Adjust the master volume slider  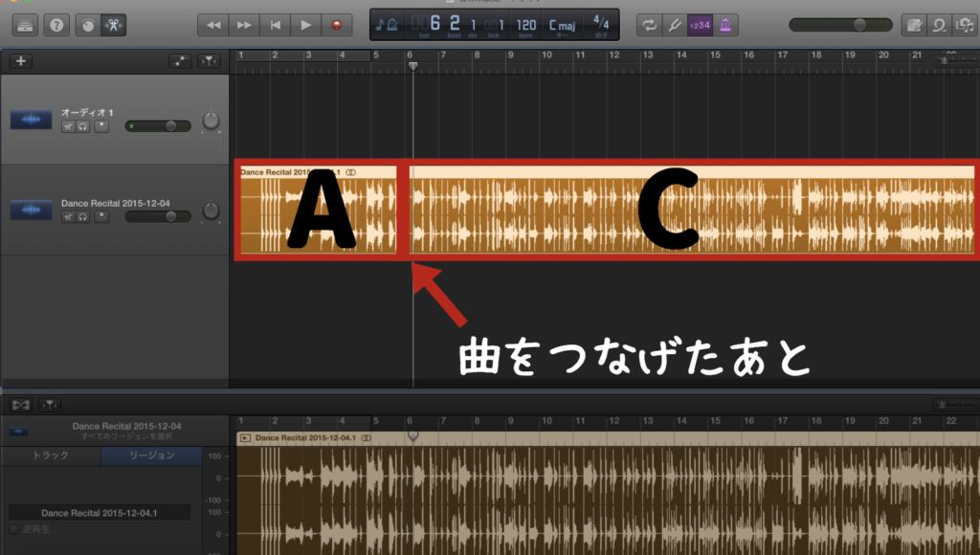(x=840, y=25)
